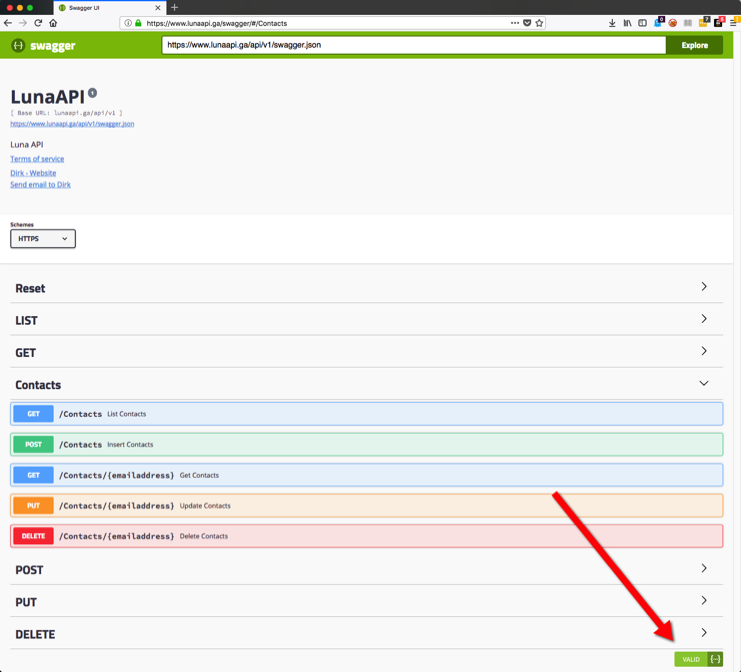Open GET /Contacts List Contacts operation
Image resolution: width=741 pixels, height=672 pixels.
[366, 414]
